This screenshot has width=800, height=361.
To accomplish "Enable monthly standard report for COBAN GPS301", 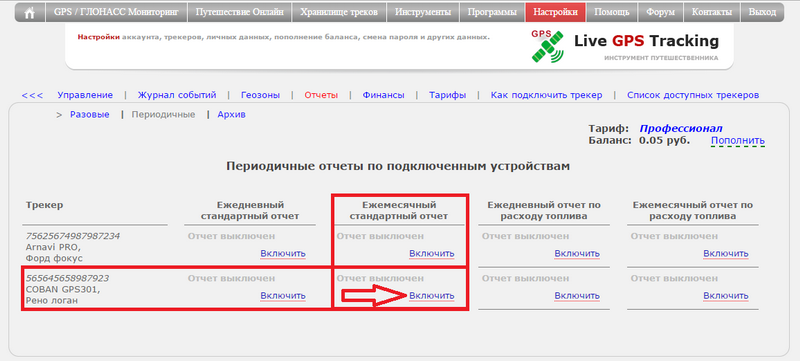I will point(432,296).
